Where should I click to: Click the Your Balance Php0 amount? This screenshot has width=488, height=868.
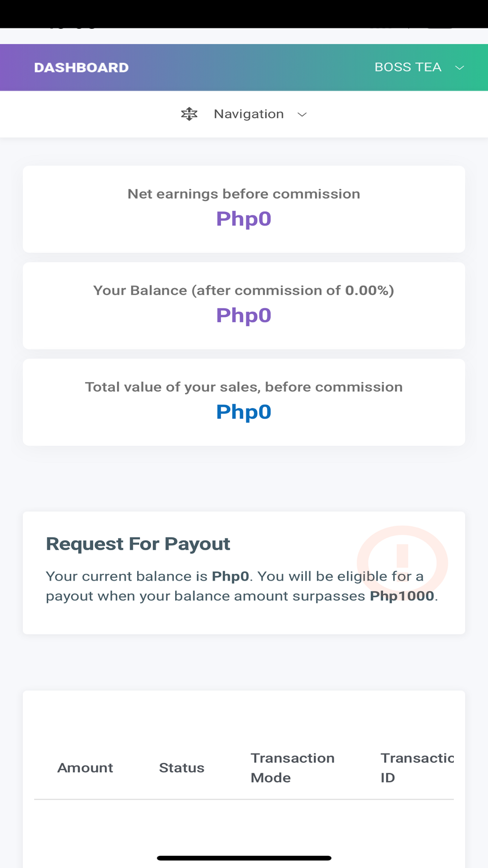[244, 315]
